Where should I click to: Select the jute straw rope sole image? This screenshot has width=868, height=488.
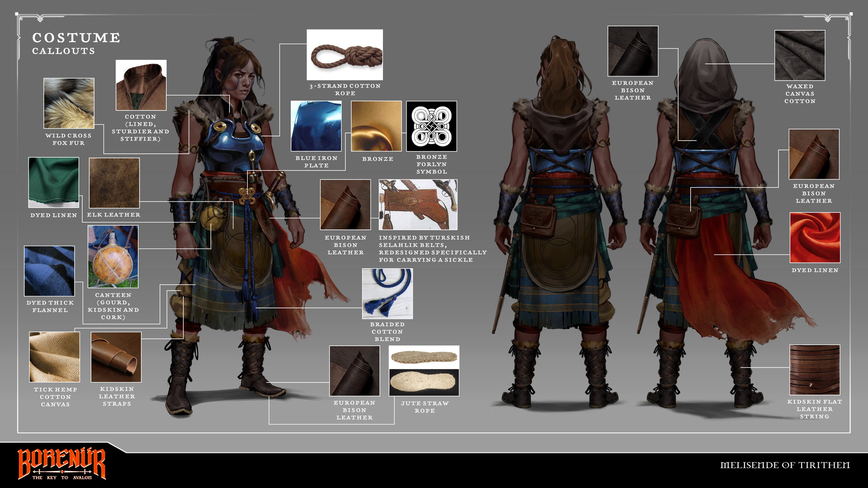click(x=424, y=371)
